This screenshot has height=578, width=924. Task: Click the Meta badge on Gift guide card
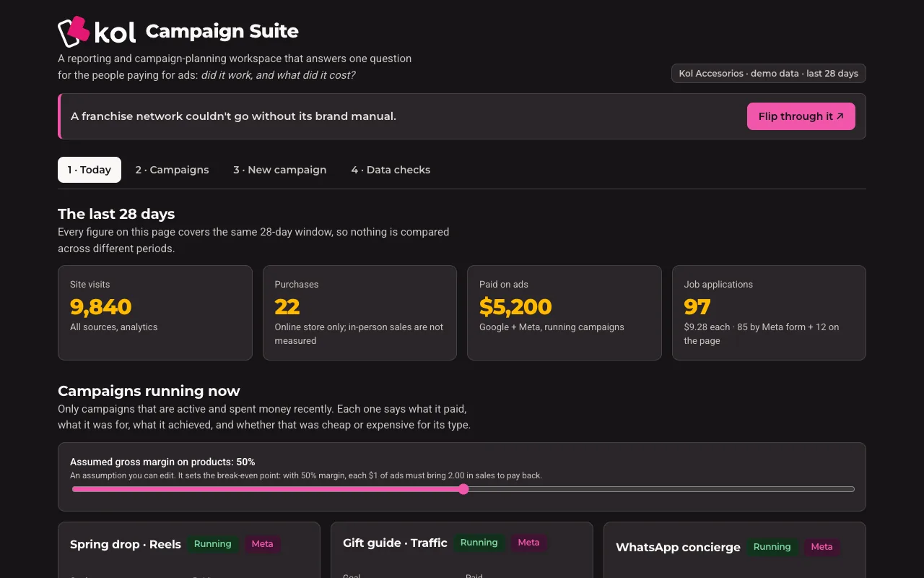[528, 543]
